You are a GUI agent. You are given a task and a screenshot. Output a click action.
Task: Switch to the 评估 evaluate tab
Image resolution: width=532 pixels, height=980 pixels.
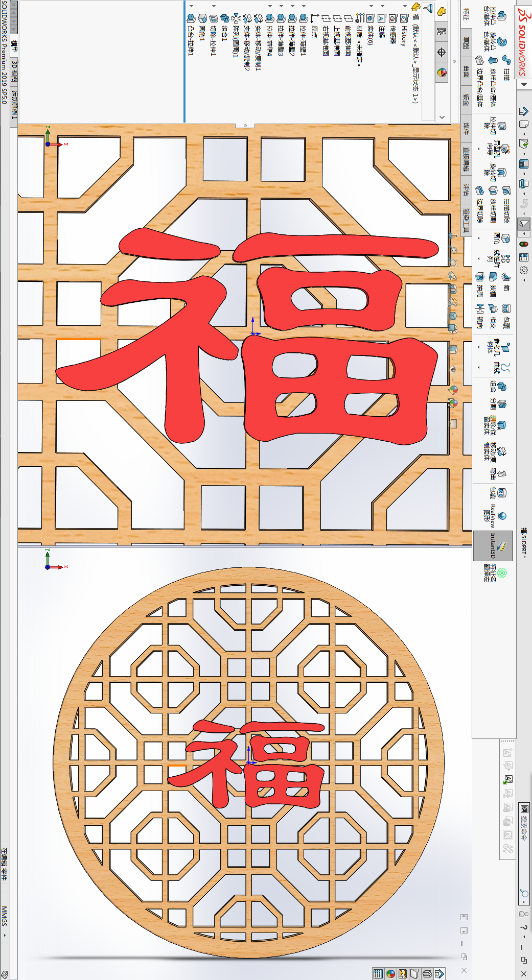pos(466,189)
